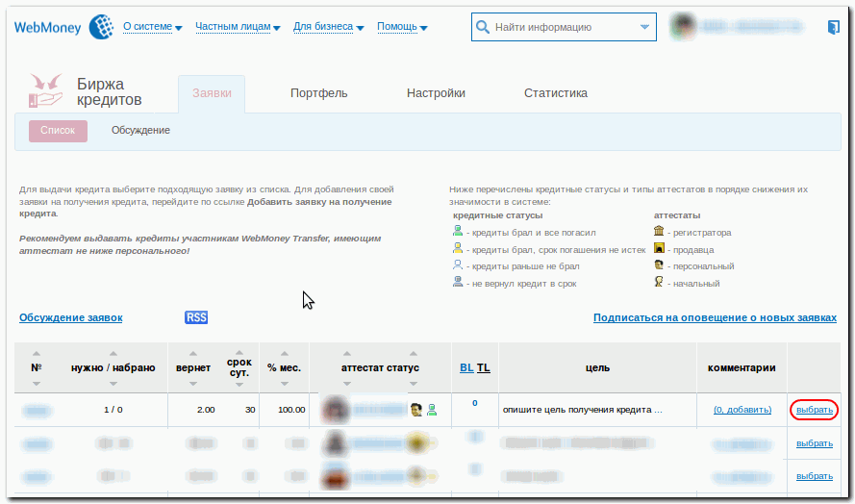Click legend icon for начальный attestat
855x504 pixels.
659,282
